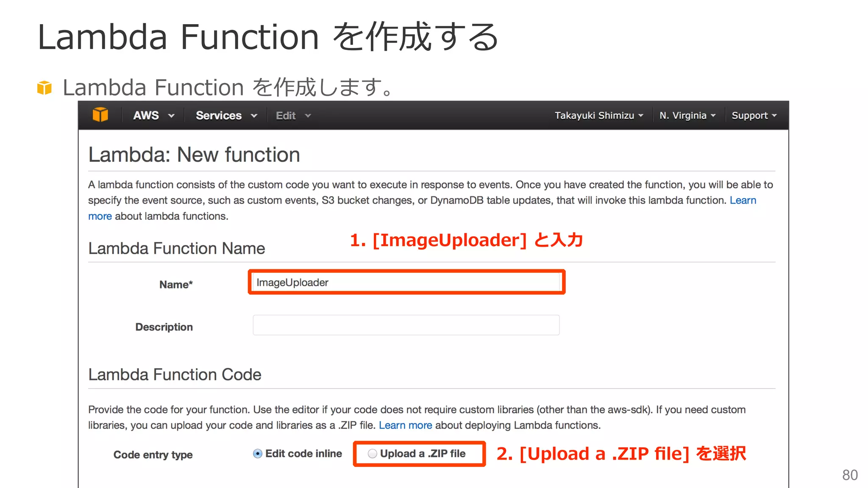
Task: Click the Code entry type label
Action: pos(153,455)
